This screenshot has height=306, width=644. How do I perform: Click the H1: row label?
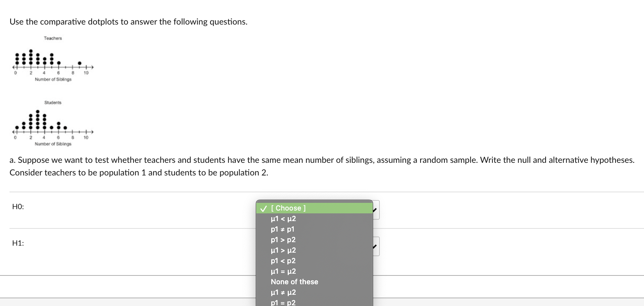[18, 242]
